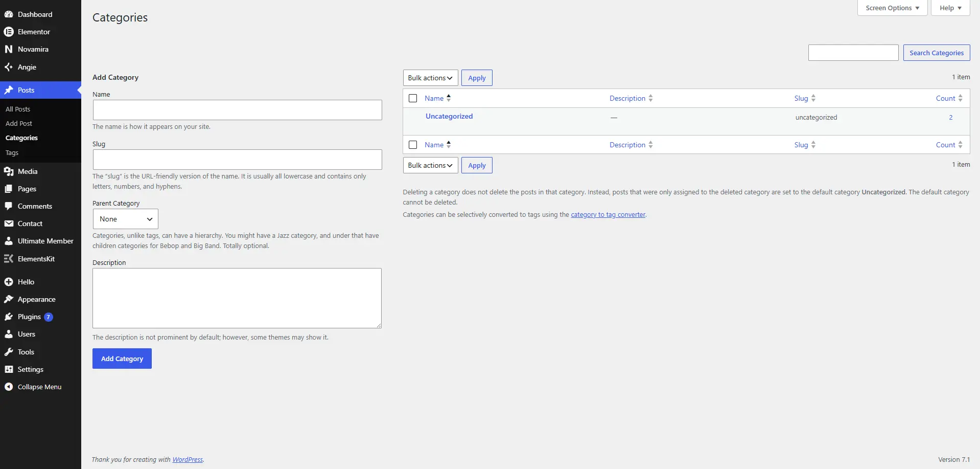Open the bottom Bulk actions dropdown

430,165
